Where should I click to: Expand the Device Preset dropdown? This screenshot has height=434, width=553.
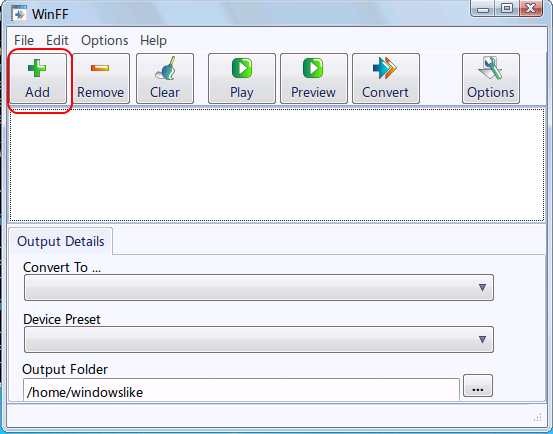[259, 340]
